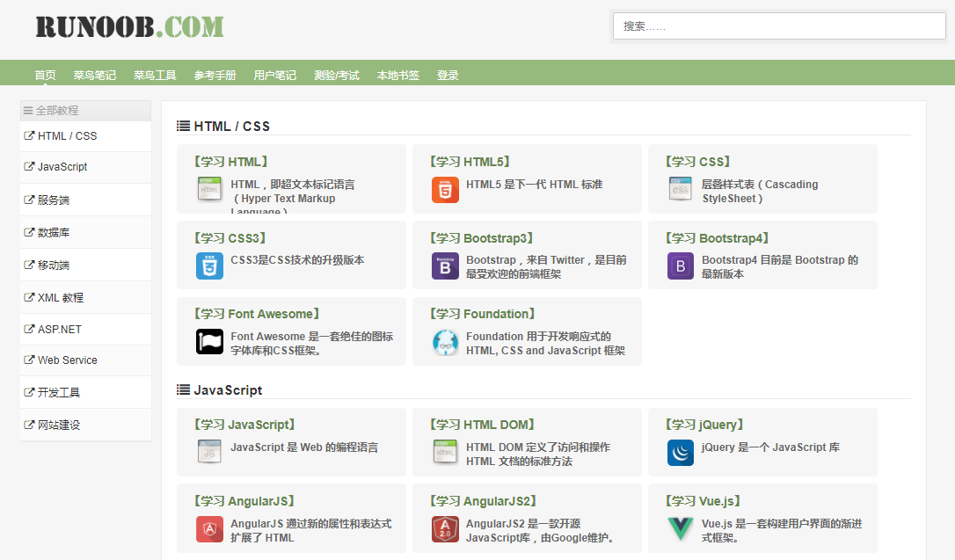Click the CSS tutorial page icon
This screenshot has height=560, width=955.
681,189
